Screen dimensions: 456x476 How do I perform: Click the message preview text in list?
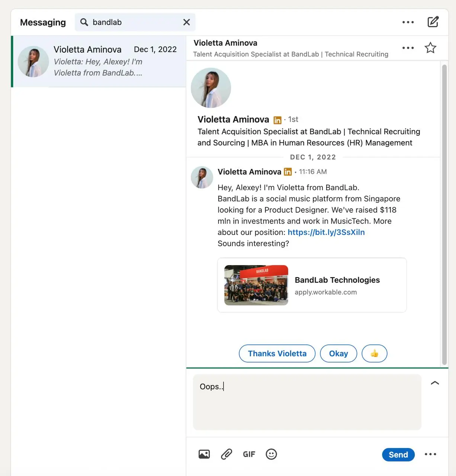tap(98, 67)
